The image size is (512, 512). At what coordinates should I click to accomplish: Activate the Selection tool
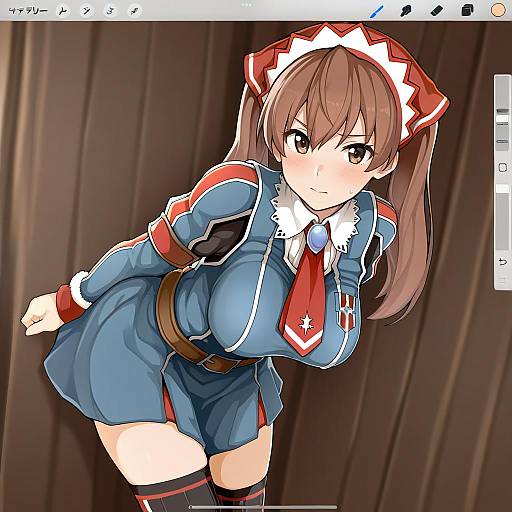click(110, 11)
